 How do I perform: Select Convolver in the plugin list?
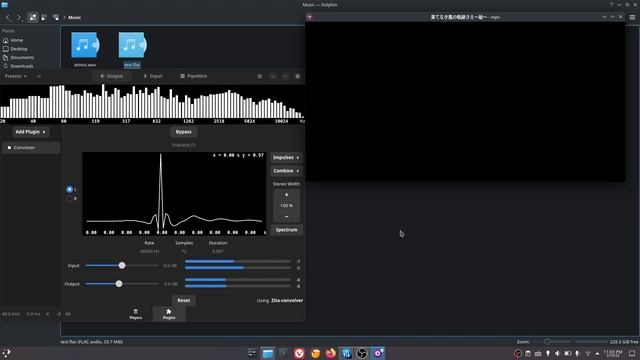coord(31,148)
